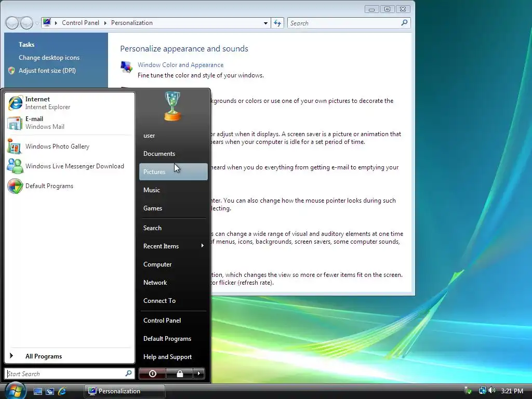The image size is (532, 399).
Task: Open Computer from Start menu
Action: 173,264
